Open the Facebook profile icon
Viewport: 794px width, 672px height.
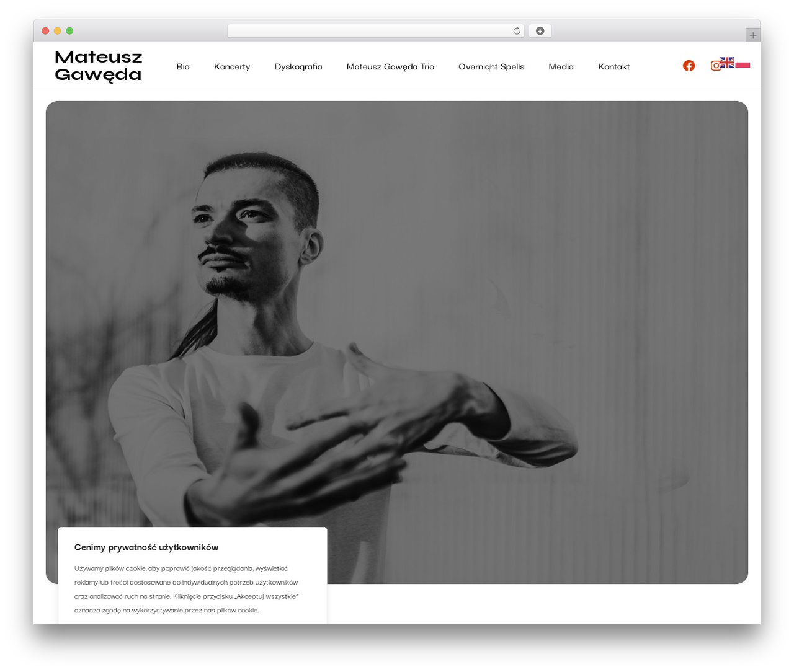click(x=689, y=66)
